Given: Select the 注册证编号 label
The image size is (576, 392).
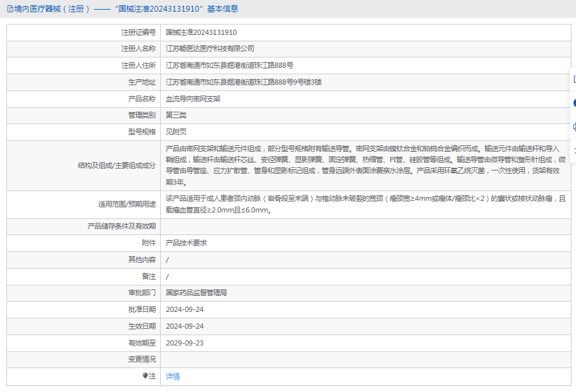Looking at the screenshot, I should (x=138, y=32).
